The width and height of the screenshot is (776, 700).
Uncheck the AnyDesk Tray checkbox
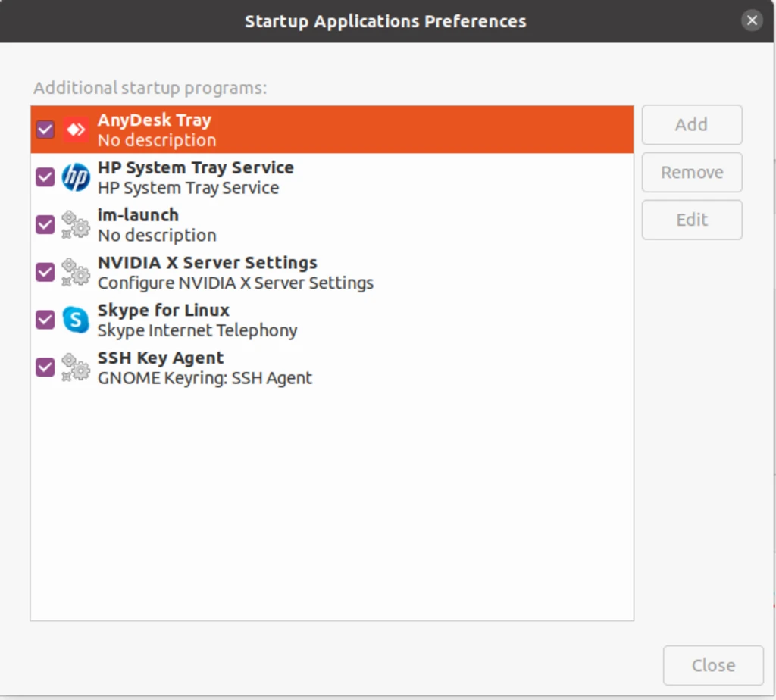click(45, 130)
